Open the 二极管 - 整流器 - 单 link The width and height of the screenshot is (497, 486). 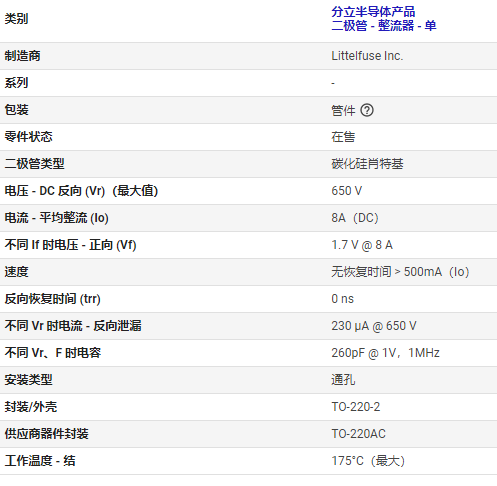pyautogui.click(x=384, y=26)
